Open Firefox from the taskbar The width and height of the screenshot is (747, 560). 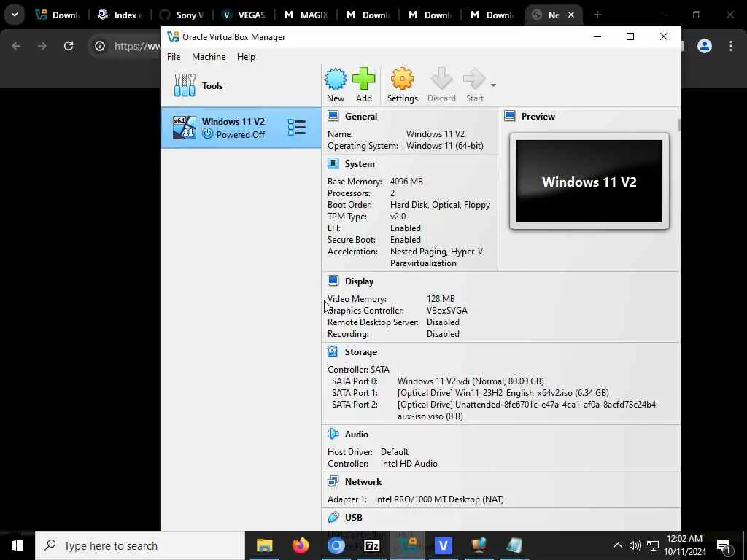(300, 545)
